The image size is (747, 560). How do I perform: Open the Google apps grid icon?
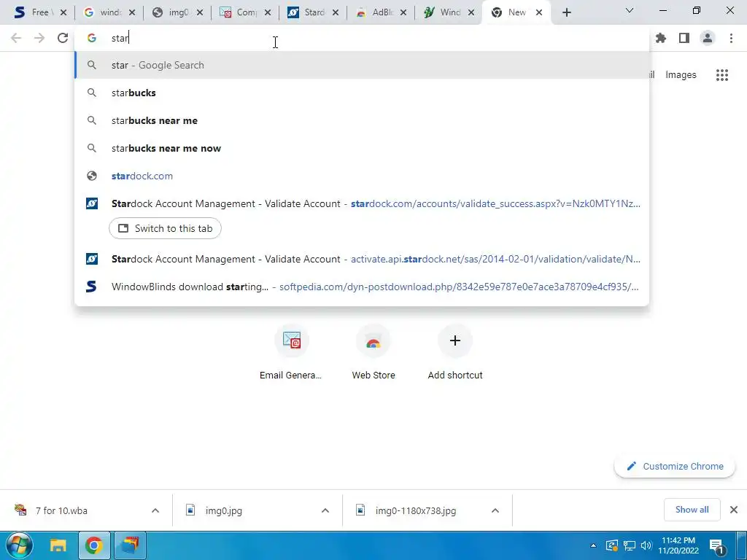coord(722,75)
